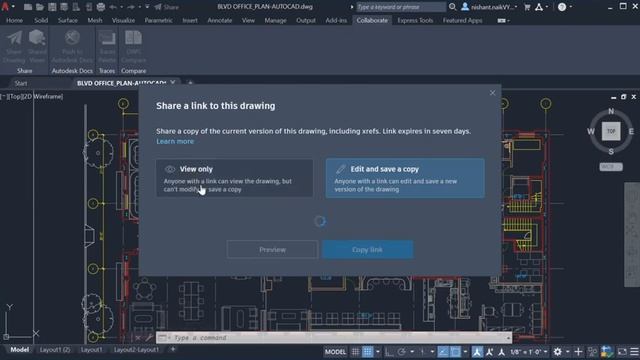
Task: Click the Copy link button
Action: tap(367, 249)
